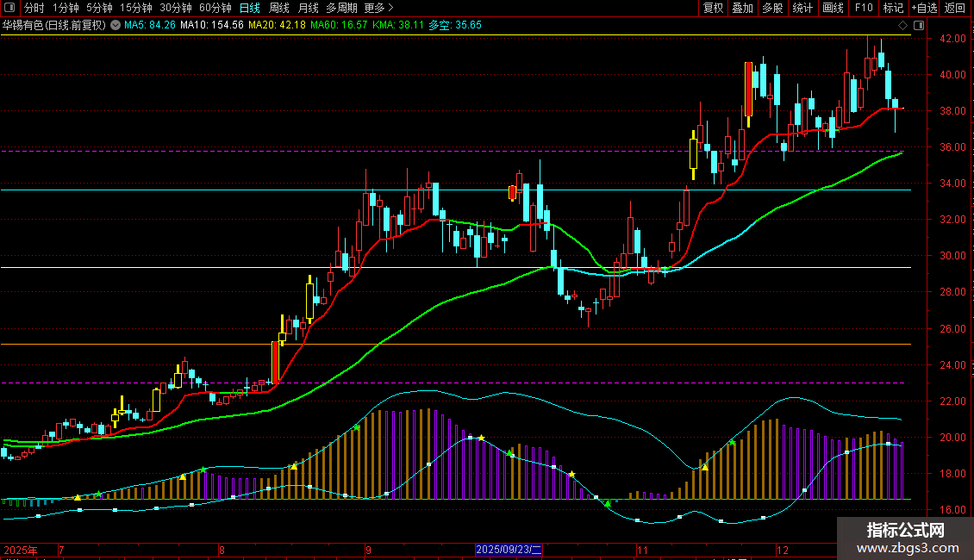Click the 统计 statistics button

(x=802, y=8)
